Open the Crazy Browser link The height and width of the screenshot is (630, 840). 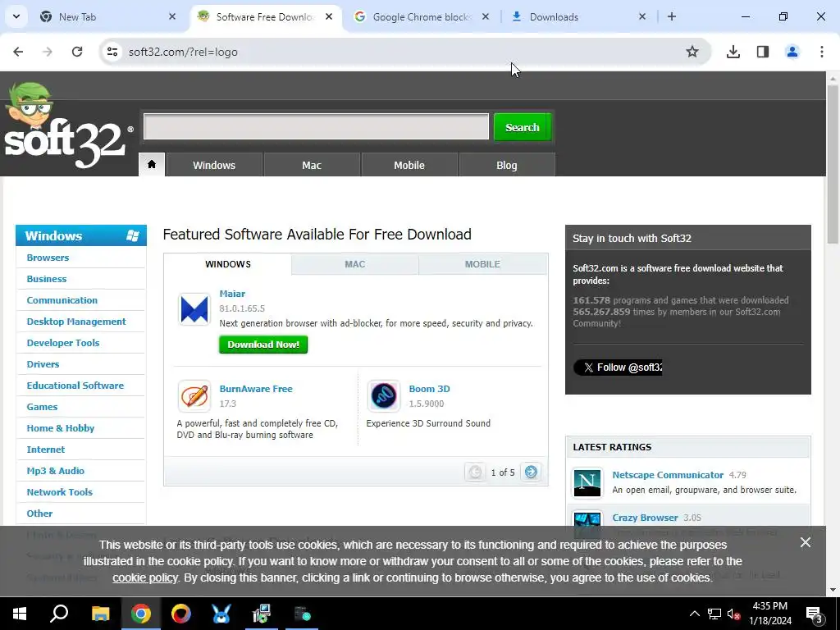645,518
